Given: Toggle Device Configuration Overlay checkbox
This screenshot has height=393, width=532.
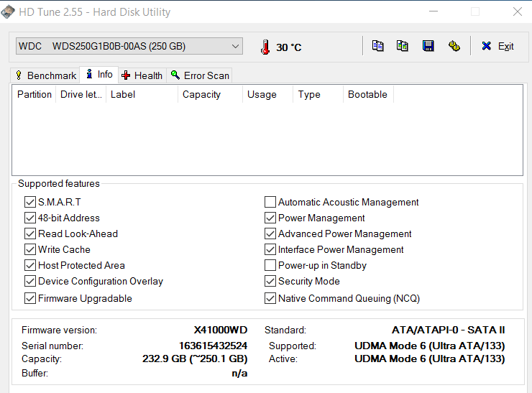Looking at the screenshot, I should pos(30,281).
